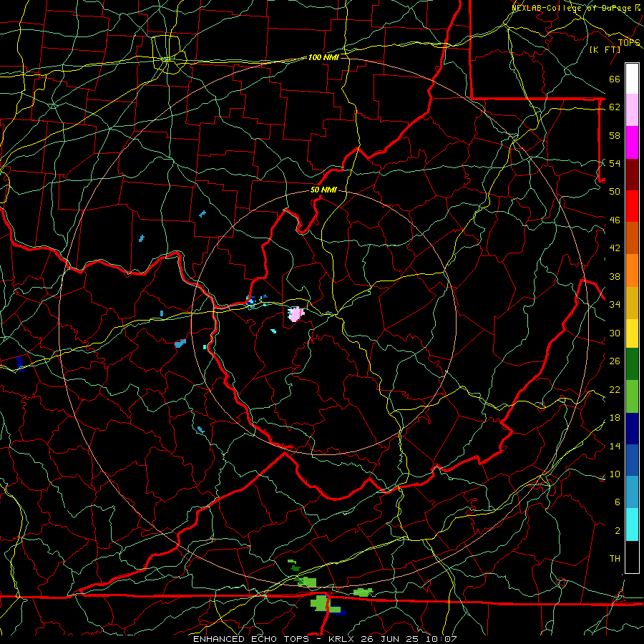
Task: Click the "38" legend value
Action: pos(615,276)
